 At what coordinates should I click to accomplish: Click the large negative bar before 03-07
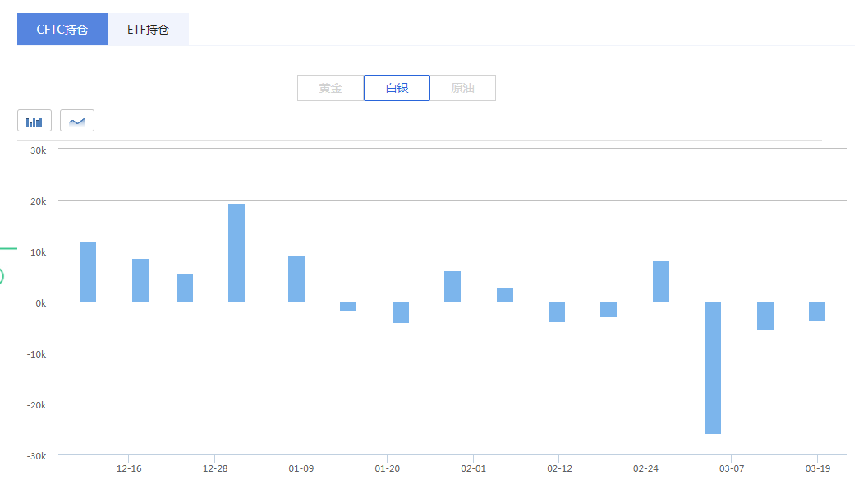[713, 367]
